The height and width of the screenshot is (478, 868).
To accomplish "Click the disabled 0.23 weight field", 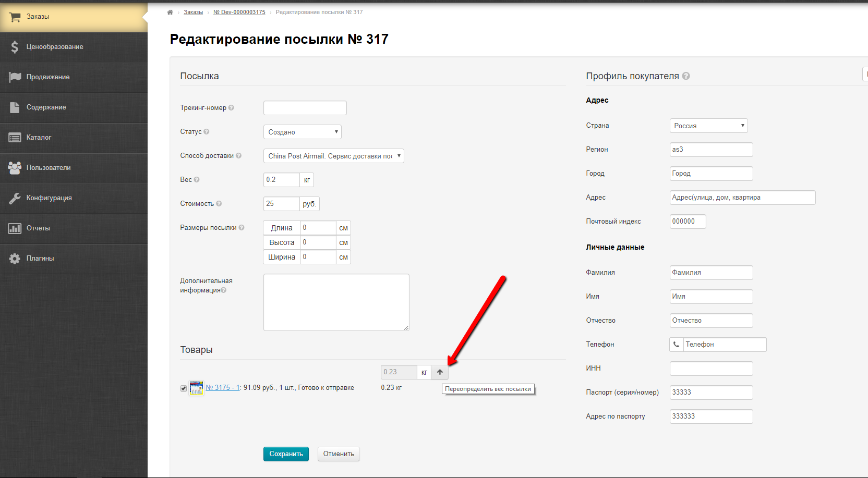I will click(399, 372).
